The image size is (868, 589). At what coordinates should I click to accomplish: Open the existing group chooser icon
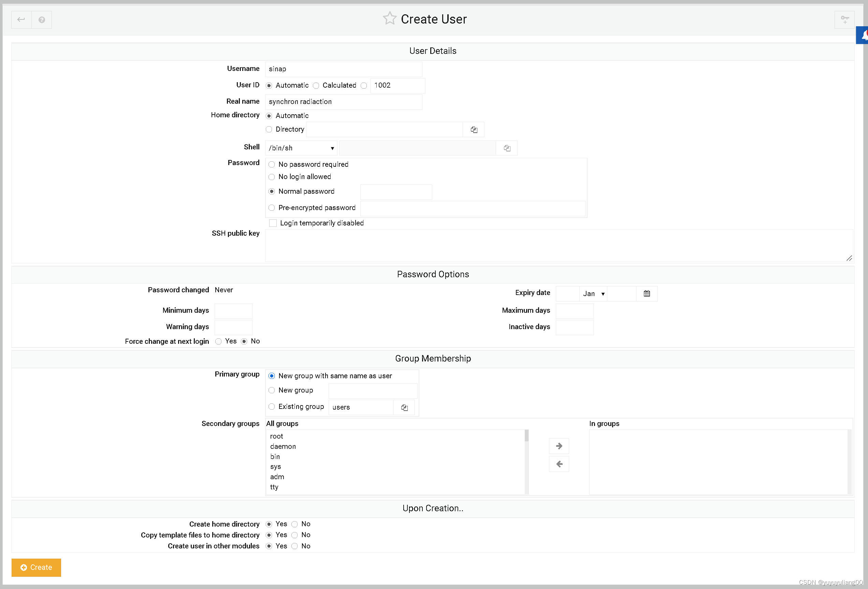[404, 407]
